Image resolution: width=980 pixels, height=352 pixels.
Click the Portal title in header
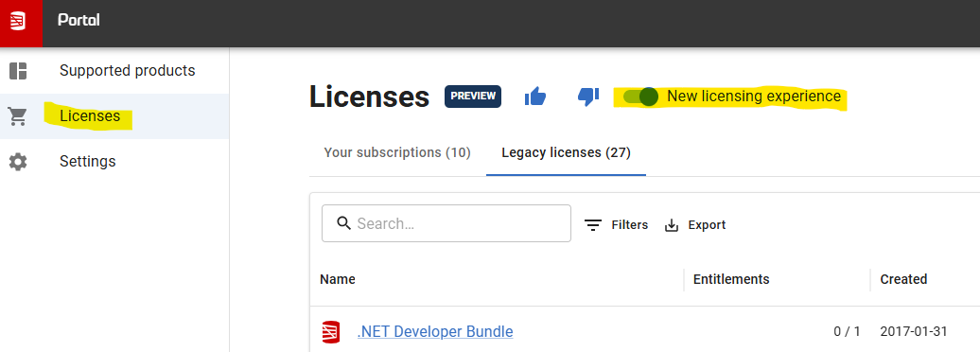coord(79,20)
